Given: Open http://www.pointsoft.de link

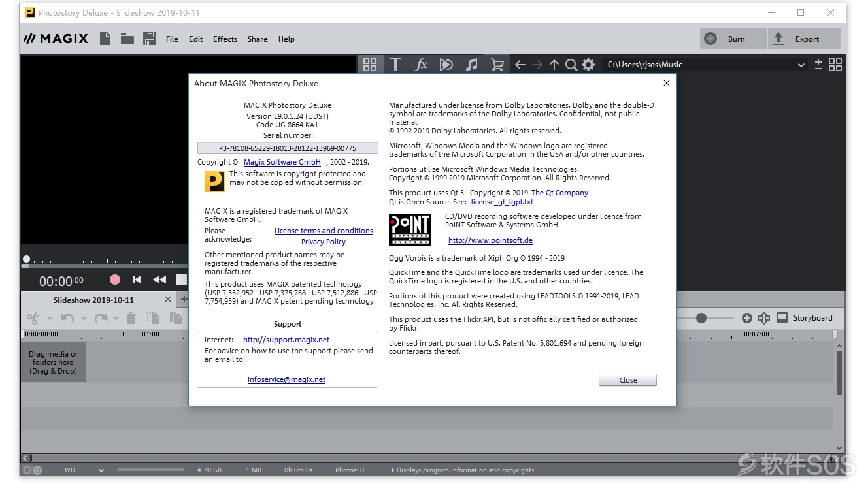Looking at the screenshot, I should 490,240.
